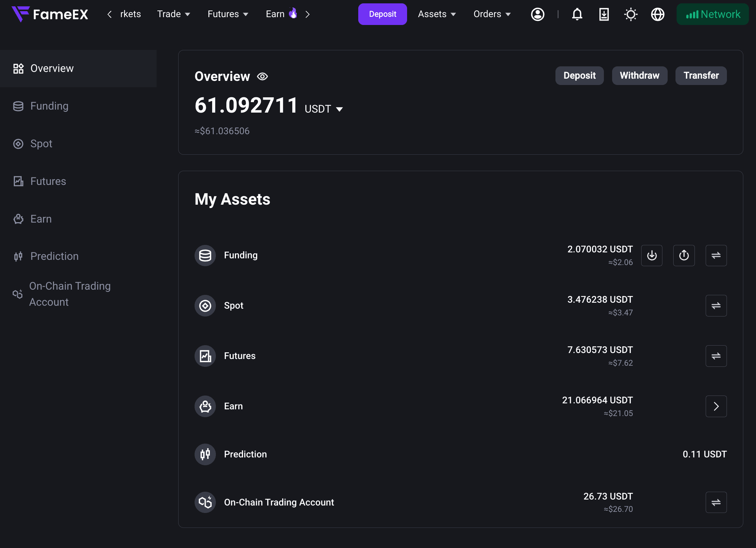Expand the Orders dropdown menu
This screenshot has height=548, width=756.
tap(492, 14)
